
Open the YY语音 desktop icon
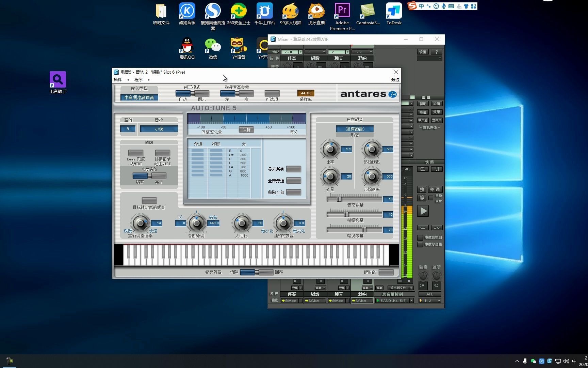[x=239, y=48]
